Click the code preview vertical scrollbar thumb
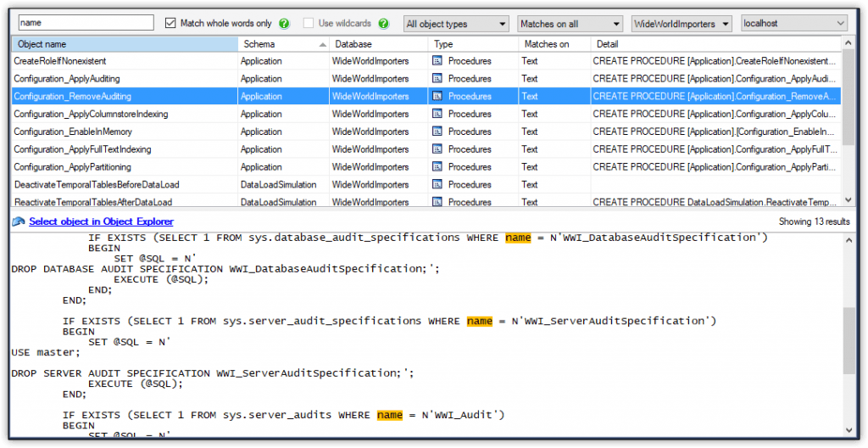Viewport: 868px width, 448px height. point(849,341)
